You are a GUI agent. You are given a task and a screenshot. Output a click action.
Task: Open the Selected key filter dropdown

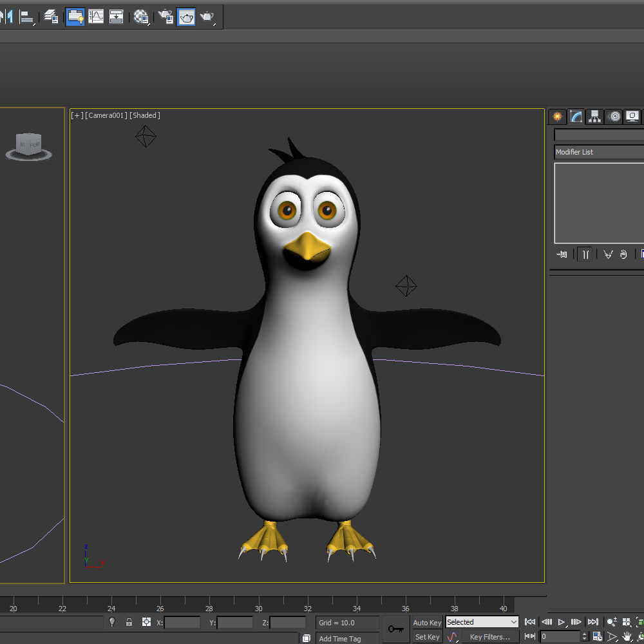point(482,622)
